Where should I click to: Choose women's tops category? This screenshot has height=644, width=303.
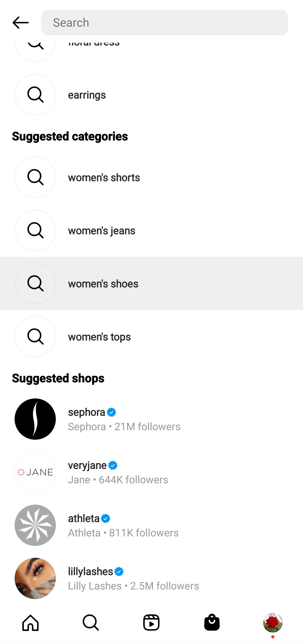(x=151, y=337)
